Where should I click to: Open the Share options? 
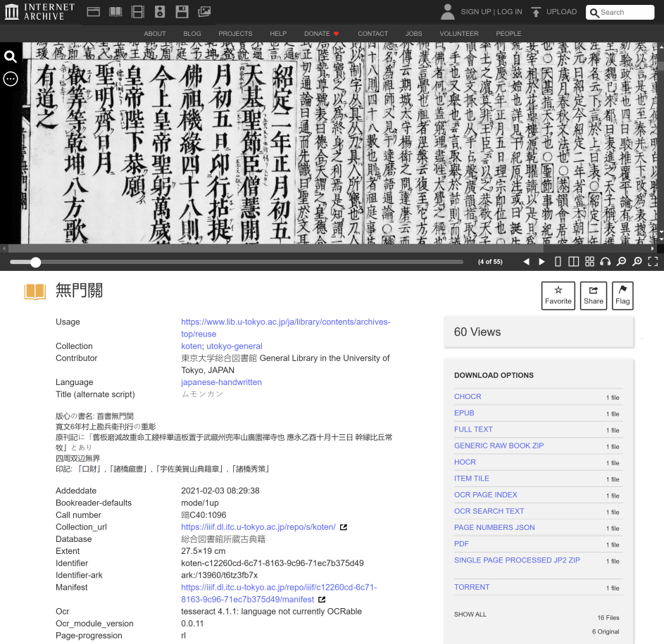point(593,296)
